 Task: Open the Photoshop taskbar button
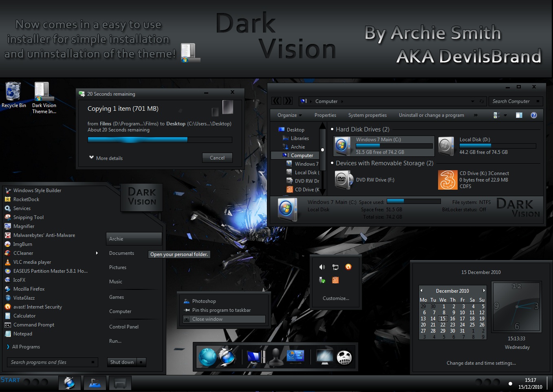click(95, 383)
